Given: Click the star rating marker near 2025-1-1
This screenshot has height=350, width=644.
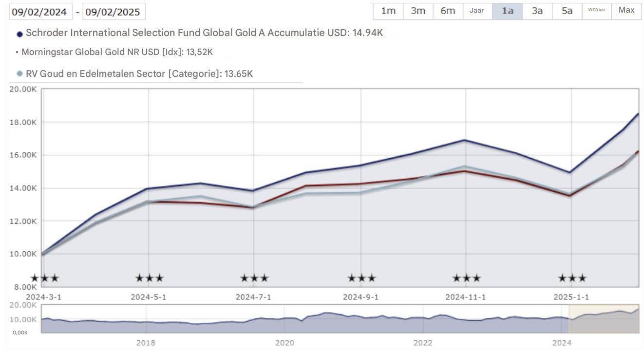Looking at the screenshot, I should [571, 278].
